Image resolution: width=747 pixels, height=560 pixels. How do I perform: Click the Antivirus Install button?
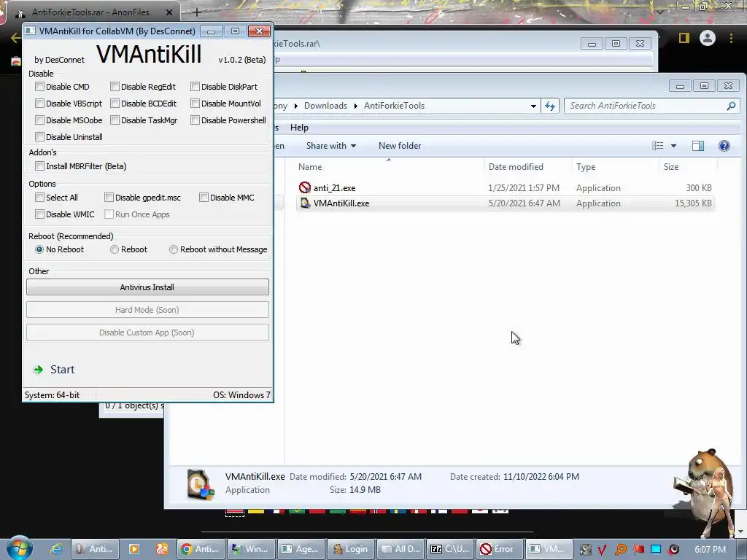[x=147, y=287]
